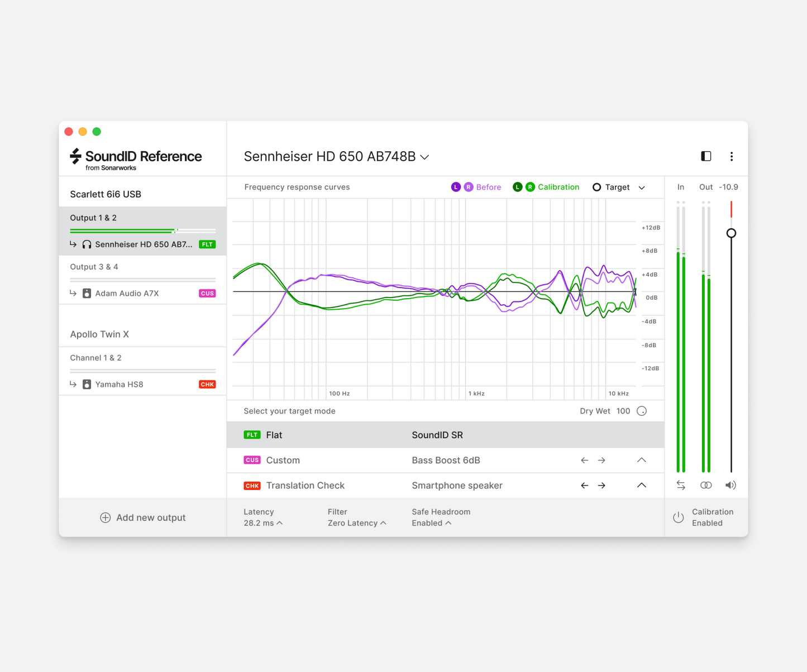
Task: Click the Apollo Twin X device heading
Action: (99, 334)
